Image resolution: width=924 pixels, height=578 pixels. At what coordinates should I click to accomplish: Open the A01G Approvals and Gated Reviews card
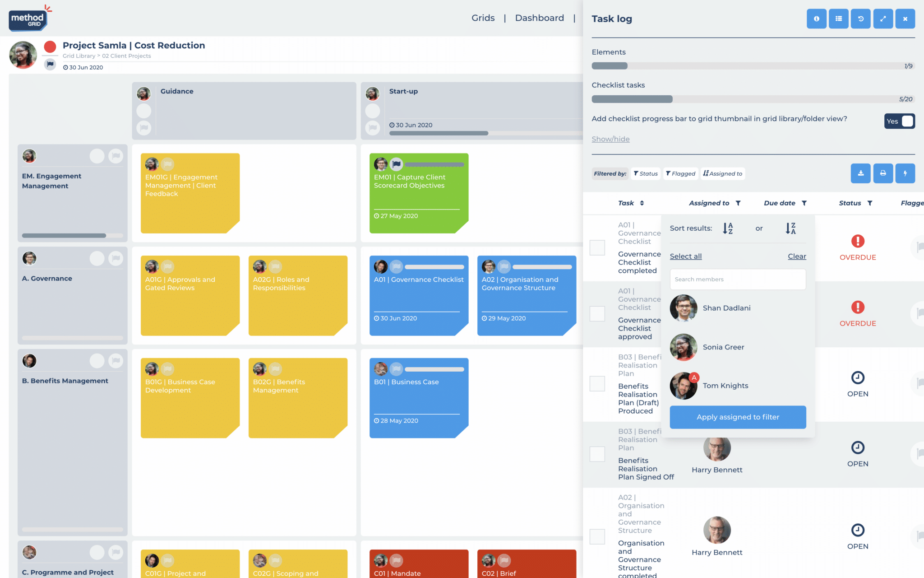click(x=190, y=296)
